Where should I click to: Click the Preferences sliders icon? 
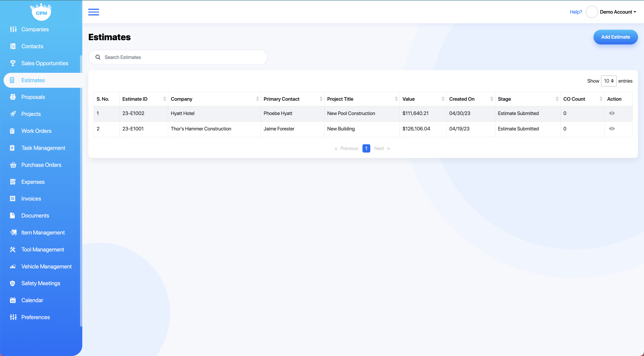pyautogui.click(x=13, y=317)
